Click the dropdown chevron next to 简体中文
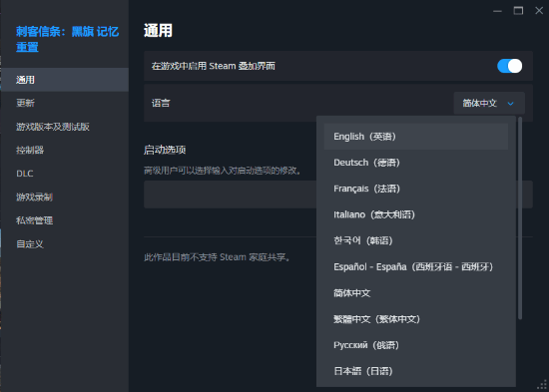549x392 pixels. click(x=510, y=104)
